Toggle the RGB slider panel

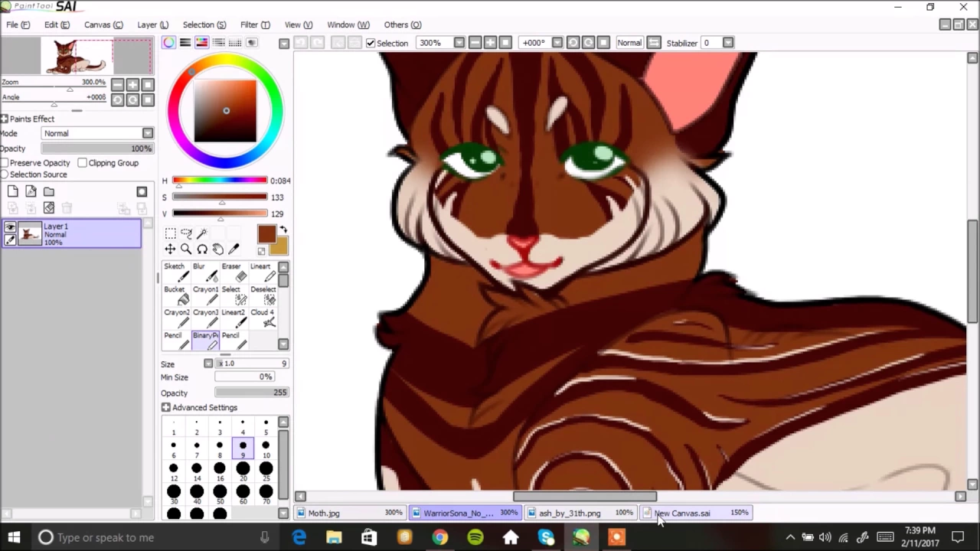click(185, 43)
